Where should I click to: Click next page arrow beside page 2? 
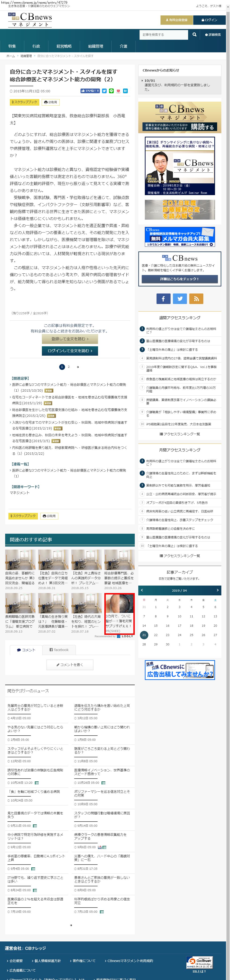pyautogui.click(x=78, y=367)
